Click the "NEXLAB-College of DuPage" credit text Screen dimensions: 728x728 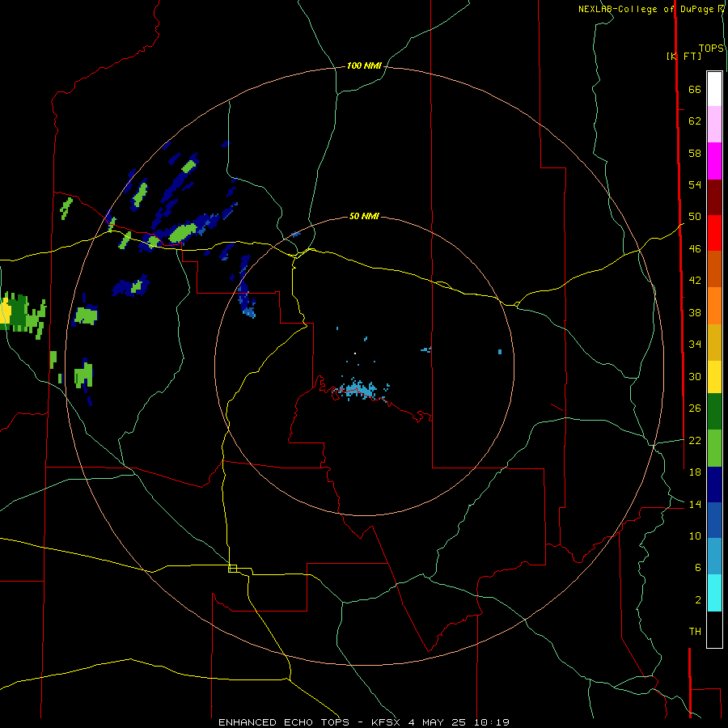tap(648, 9)
